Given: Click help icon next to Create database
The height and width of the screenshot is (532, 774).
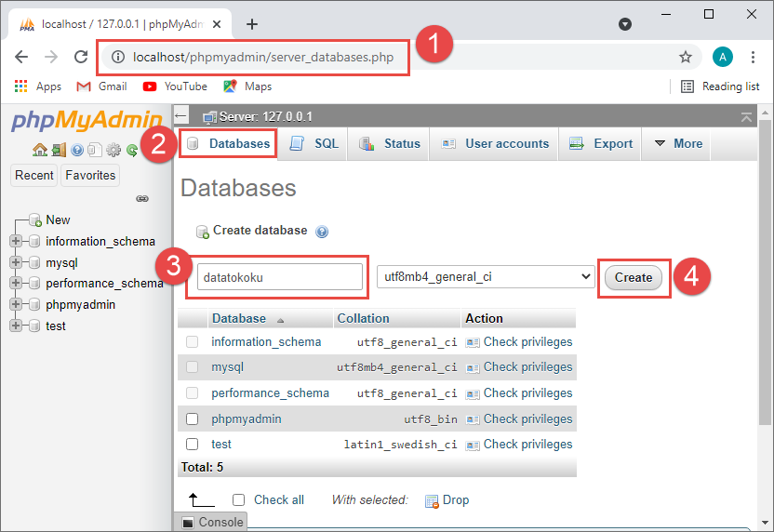Looking at the screenshot, I should pyautogui.click(x=322, y=232).
